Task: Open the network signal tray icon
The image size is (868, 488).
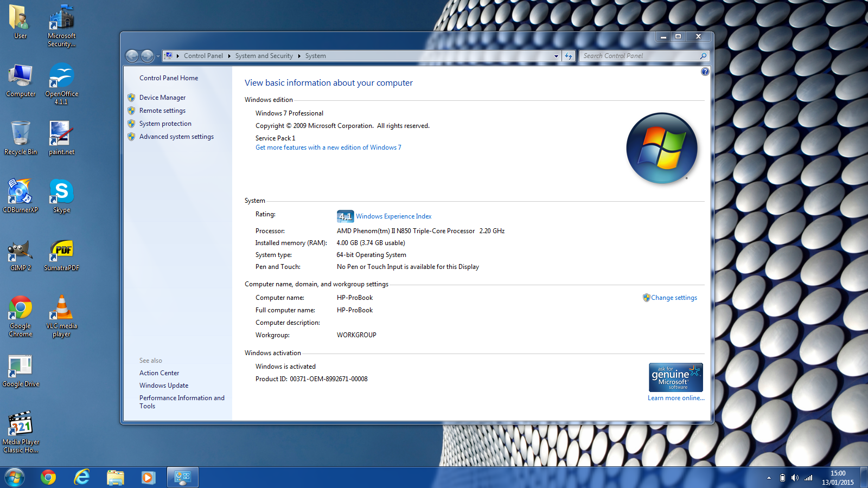Action: pyautogui.click(x=808, y=478)
